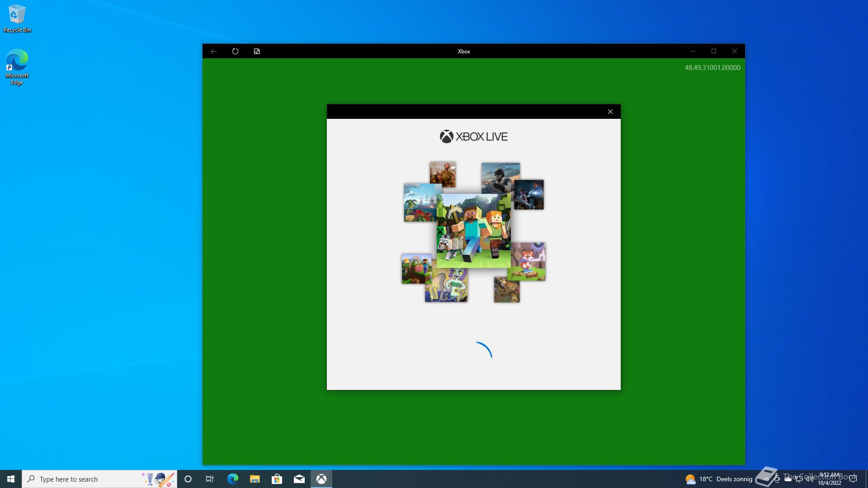Minimize the Xbox window
Image resolution: width=868 pixels, height=488 pixels.
pyautogui.click(x=693, y=52)
